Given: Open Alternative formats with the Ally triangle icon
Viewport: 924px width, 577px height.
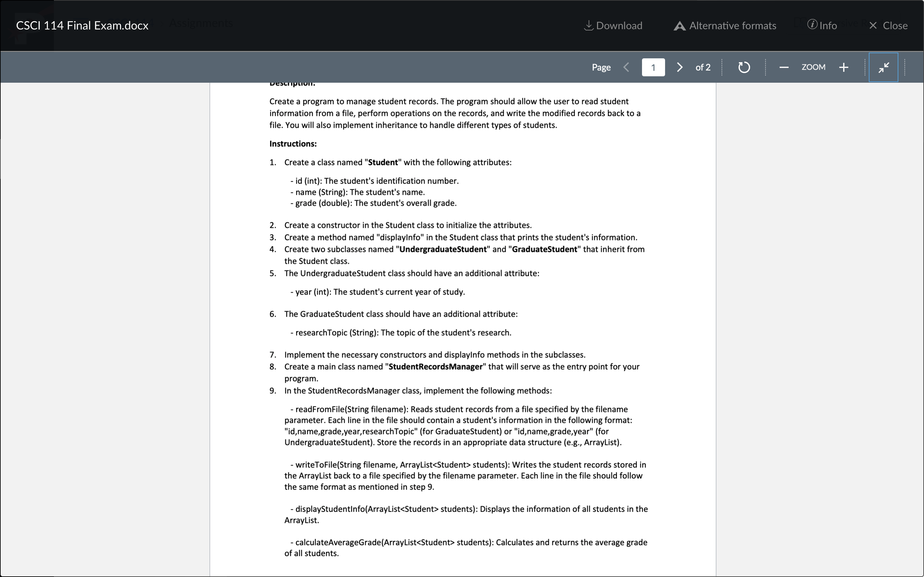Looking at the screenshot, I should coord(679,25).
